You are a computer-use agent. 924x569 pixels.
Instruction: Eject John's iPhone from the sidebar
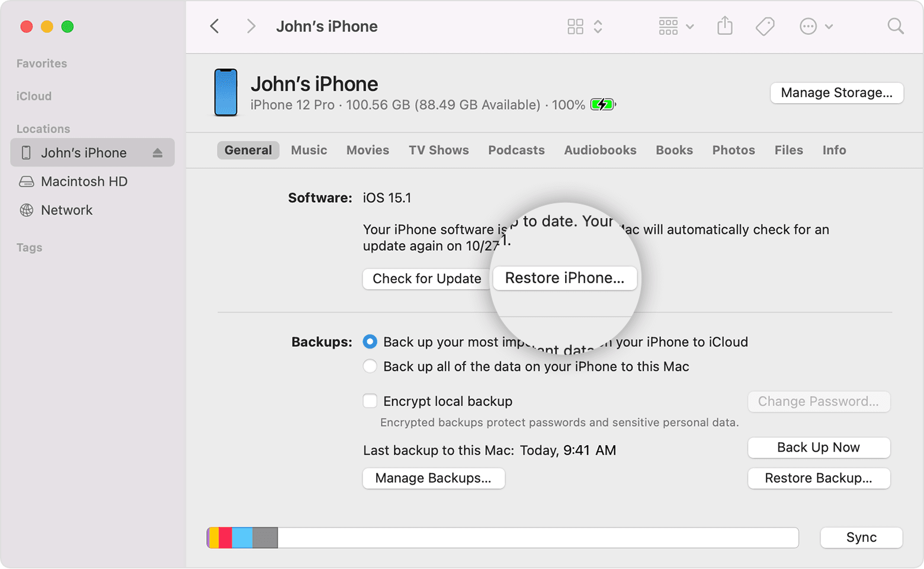158,152
